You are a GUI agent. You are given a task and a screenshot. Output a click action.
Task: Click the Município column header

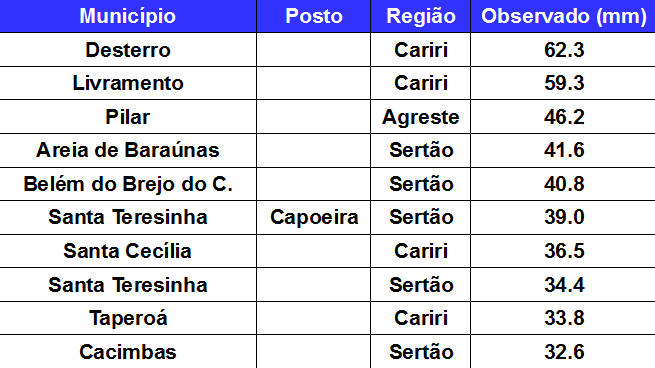[x=127, y=16]
